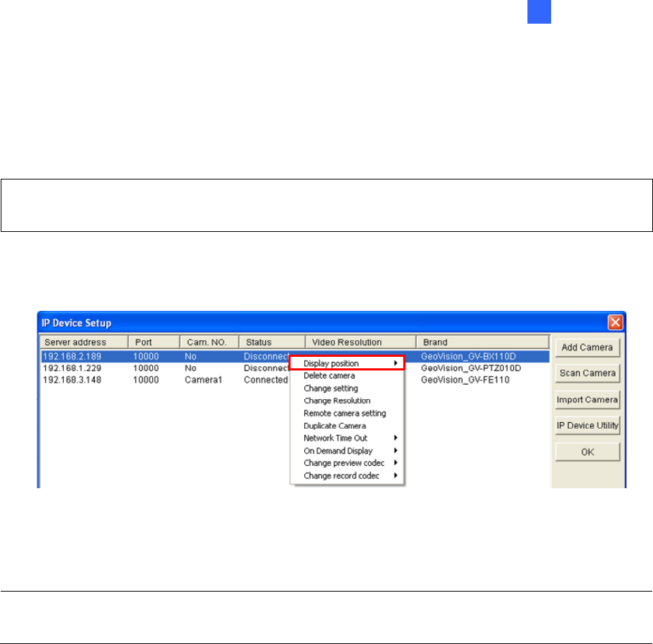Click the Cam. NO. column header
Screen dimensions: 653x644
(210, 342)
